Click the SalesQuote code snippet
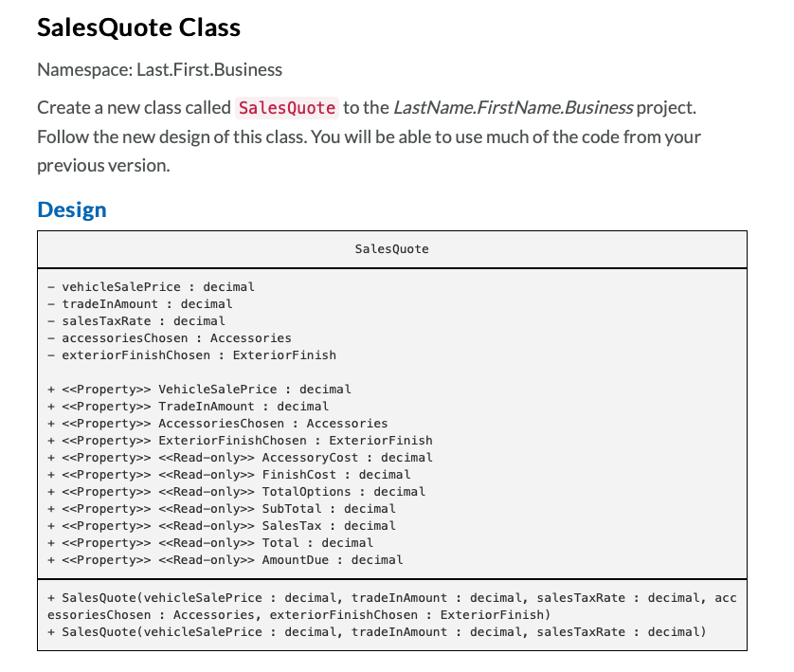This screenshot has height=672, width=794. coord(286,108)
